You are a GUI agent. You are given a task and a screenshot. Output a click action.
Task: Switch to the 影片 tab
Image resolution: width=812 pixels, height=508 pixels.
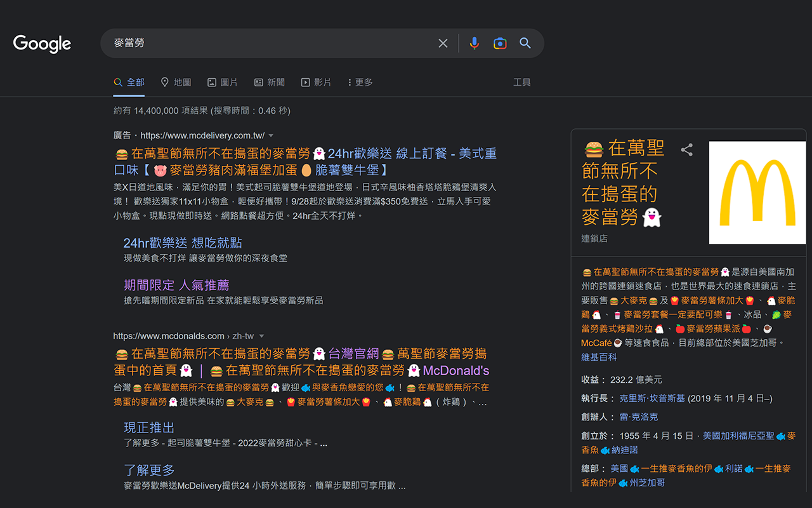[x=316, y=83]
